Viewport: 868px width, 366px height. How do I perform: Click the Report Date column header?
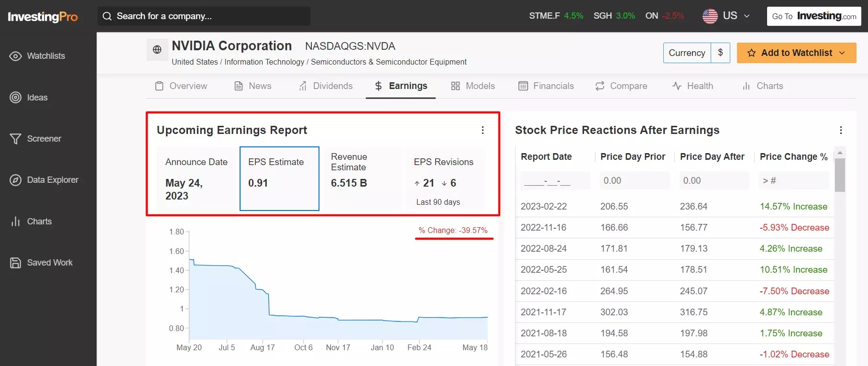click(x=546, y=157)
